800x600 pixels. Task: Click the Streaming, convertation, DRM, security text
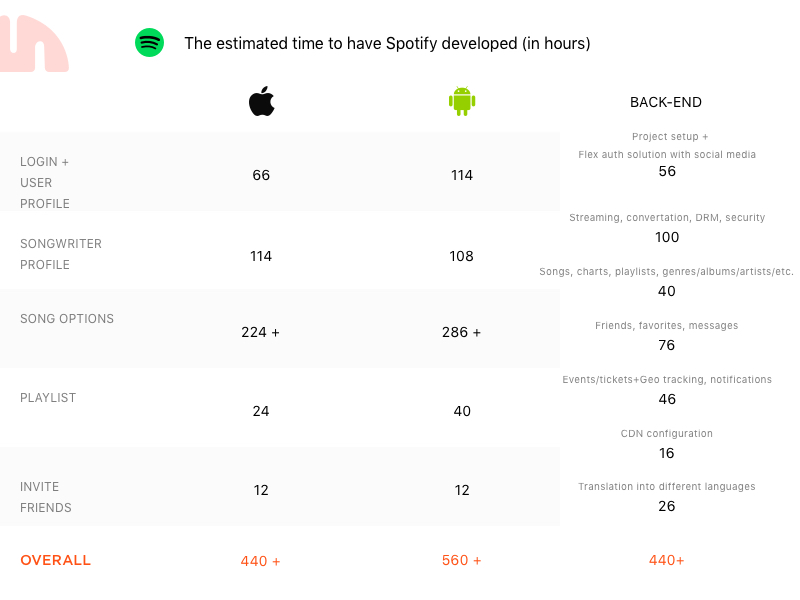click(x=667, y=218)
